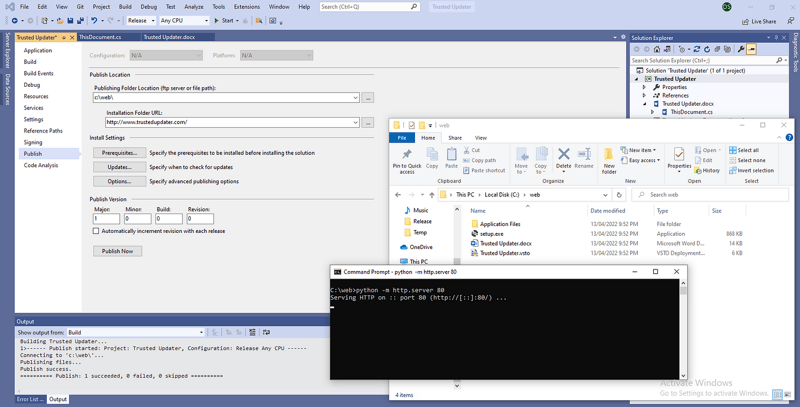Screen dimensions: 800x407
Task: Click the Updates... button
Action: (119, 167)
